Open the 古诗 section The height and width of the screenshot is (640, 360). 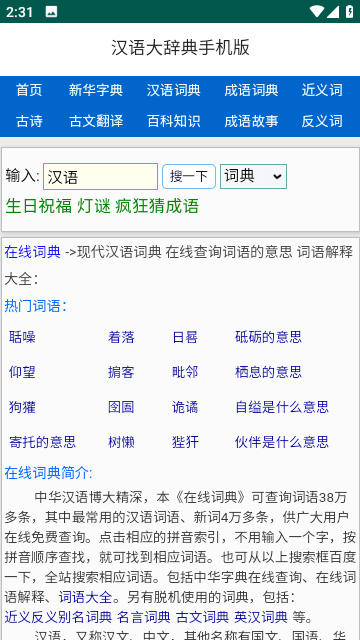29,121
